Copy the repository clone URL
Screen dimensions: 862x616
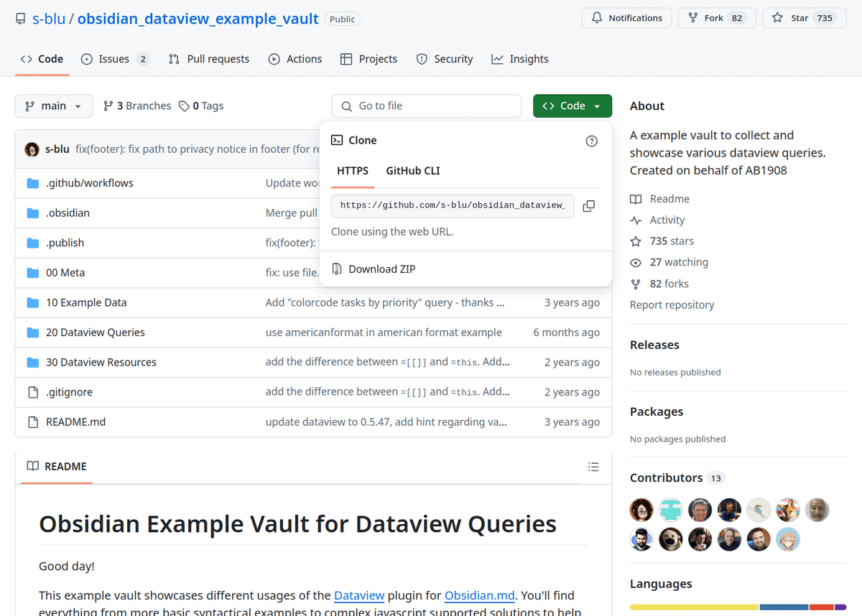588,205
